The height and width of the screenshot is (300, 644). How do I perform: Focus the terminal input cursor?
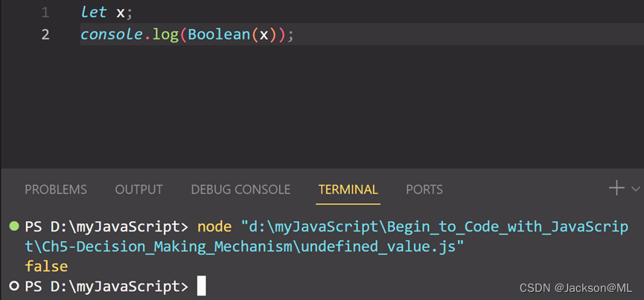pyautogui.click(x=201, y=286)
